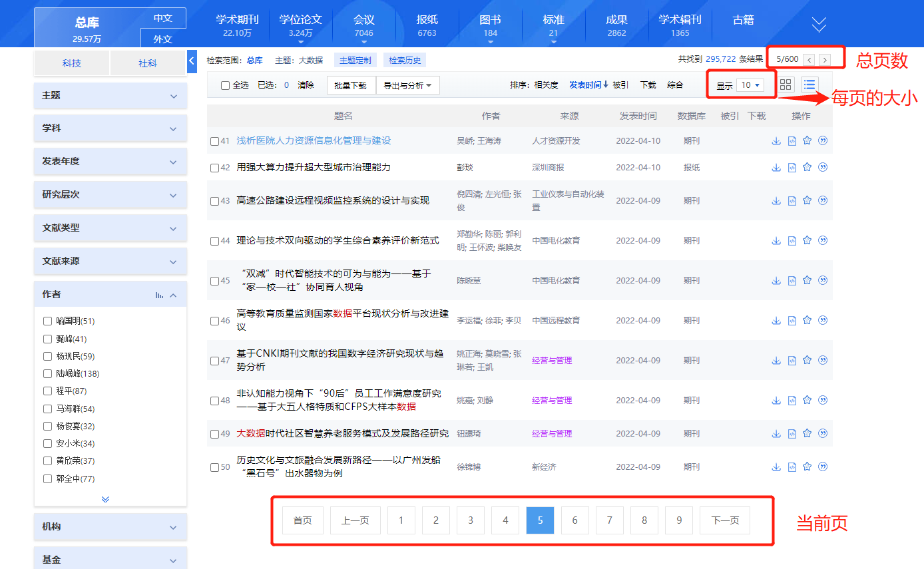Cite the article in row 41

pos(823,140)
